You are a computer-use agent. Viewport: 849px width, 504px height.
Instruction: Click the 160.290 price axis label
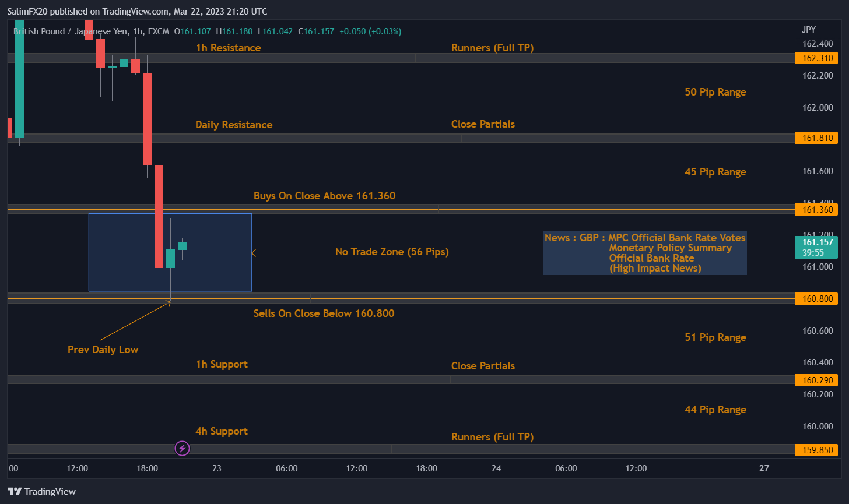[816, 380]
